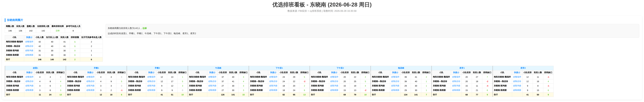
Task: Click @陈炳新 in the 夜宵2 table
Action: (517, 90)
